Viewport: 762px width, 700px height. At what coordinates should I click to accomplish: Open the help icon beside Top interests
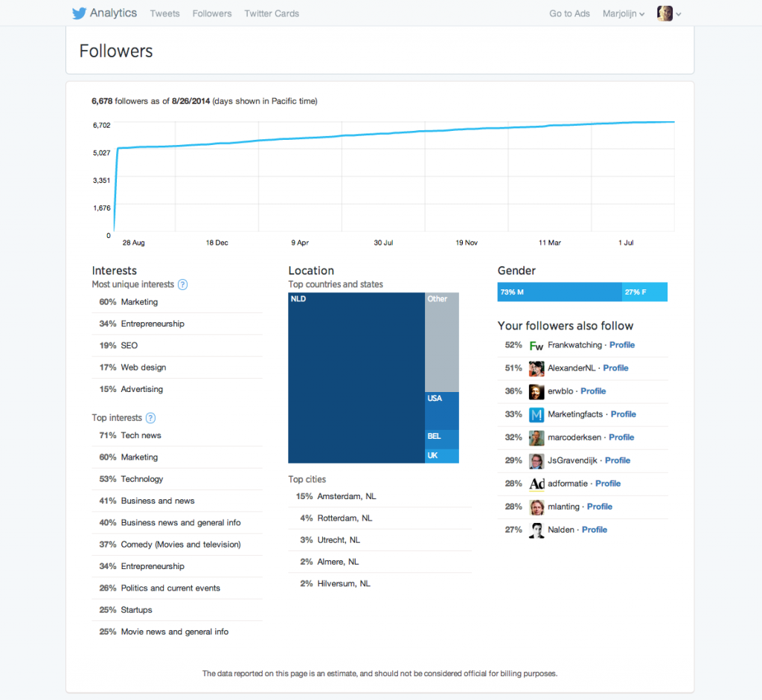tap(150, 418)
